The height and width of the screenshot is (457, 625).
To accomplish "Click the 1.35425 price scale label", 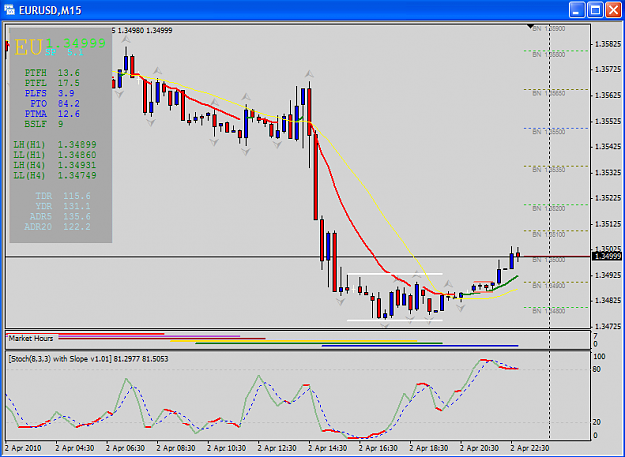I will pyautogui.click(x=607, y=147).
